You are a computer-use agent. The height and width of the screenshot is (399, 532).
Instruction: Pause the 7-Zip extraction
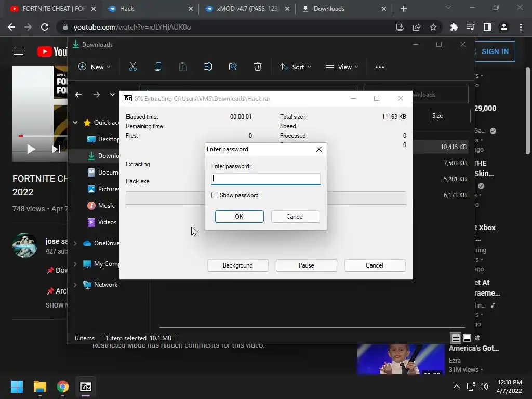point(306,265)
